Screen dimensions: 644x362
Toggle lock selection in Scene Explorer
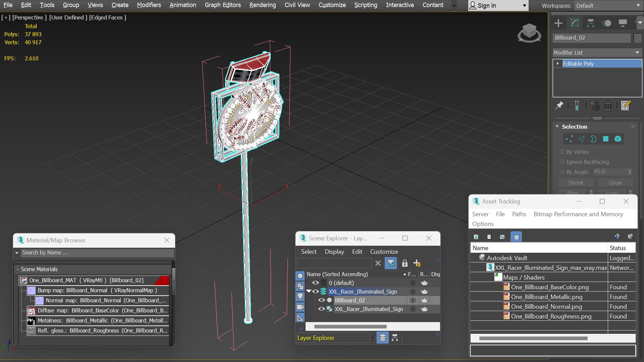(405, 263)
